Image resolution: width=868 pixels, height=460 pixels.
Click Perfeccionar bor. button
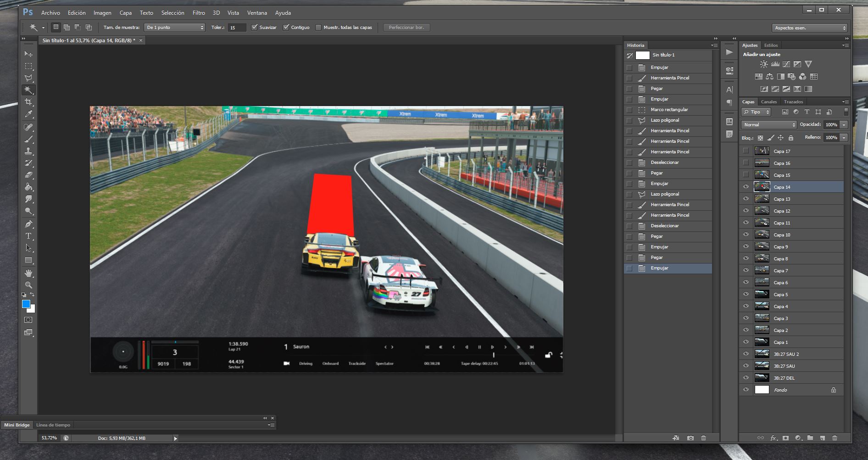pos(406,28)
